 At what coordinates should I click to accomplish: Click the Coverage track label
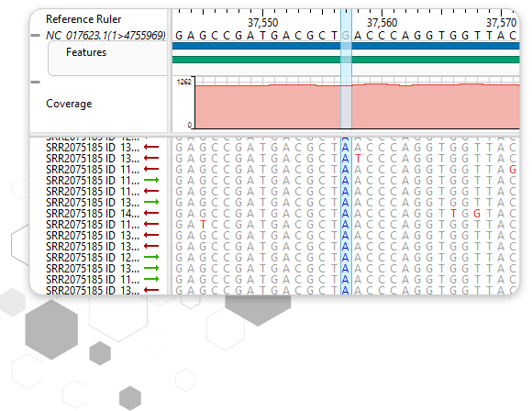point(69,104)
